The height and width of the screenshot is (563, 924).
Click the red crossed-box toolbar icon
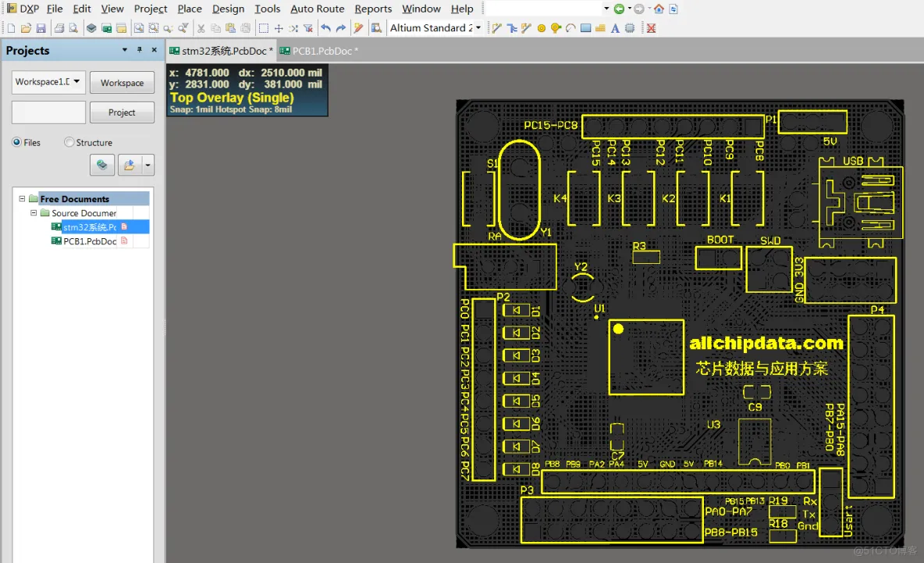[651, 28]
